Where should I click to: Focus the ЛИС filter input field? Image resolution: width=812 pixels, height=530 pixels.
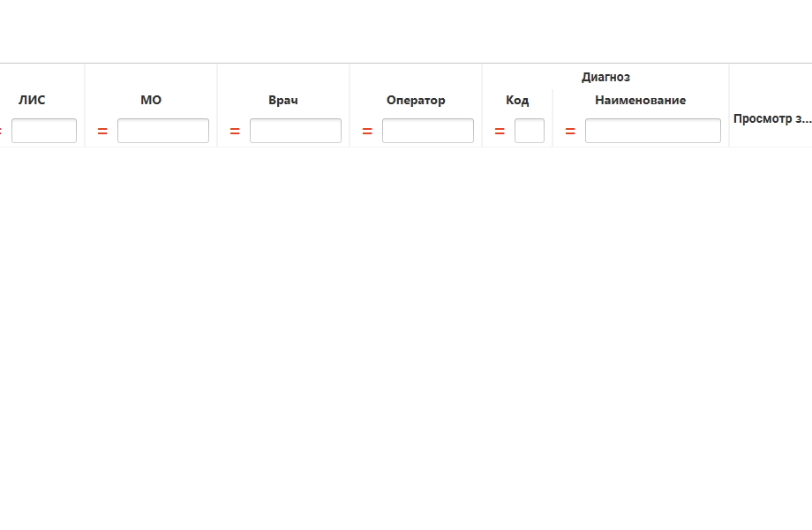pos(44,131)
